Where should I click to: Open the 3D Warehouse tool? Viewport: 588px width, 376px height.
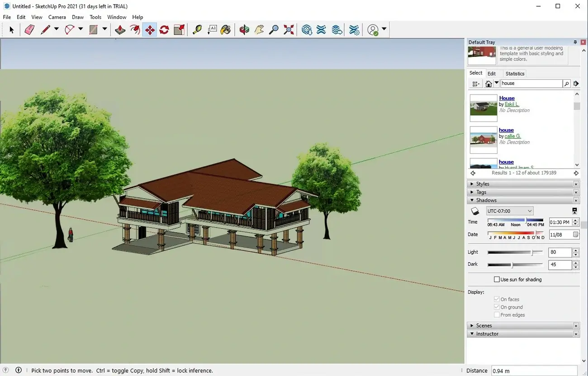tap(307, 29)
